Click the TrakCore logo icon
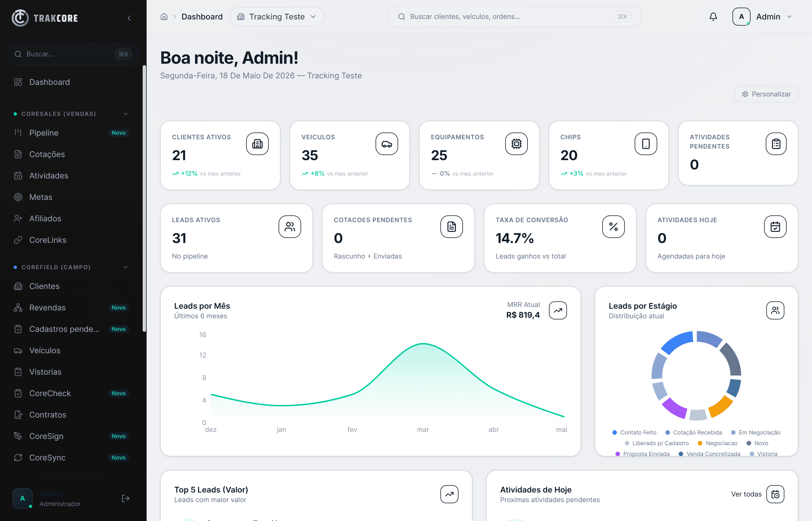This screenshot has width=812, height=521. (20, 17)
